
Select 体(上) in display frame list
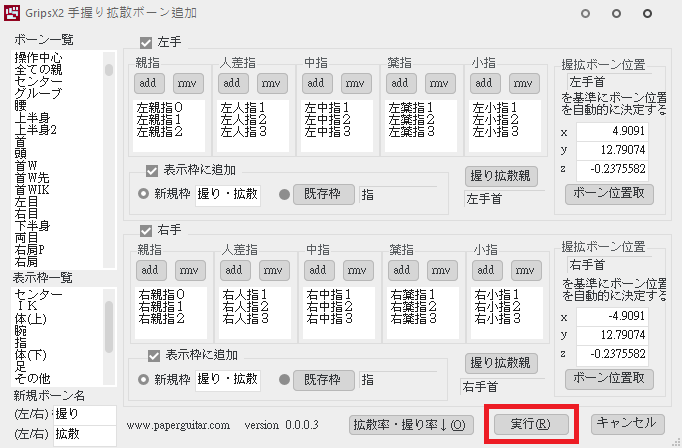[30, 318]
